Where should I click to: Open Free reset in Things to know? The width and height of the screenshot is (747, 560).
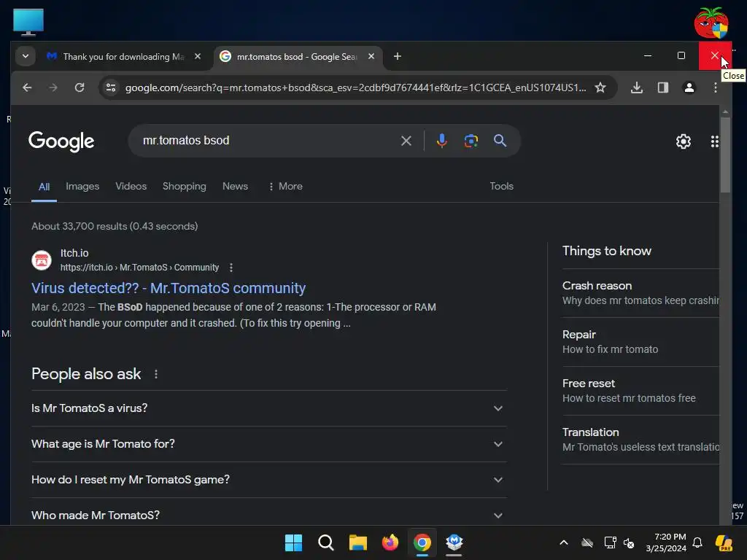click(640, 391)
